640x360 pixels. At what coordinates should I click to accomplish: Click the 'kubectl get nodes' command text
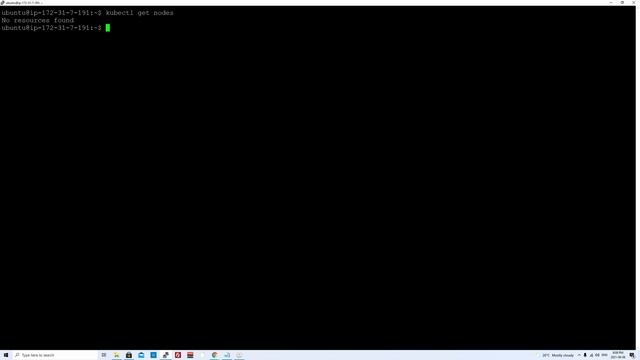coord(140,13)
